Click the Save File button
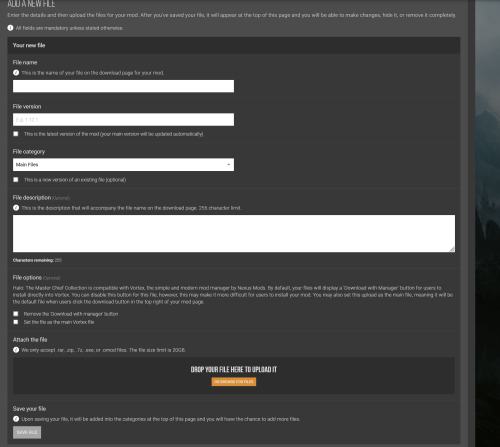500x447 pixels. (27, 432)
